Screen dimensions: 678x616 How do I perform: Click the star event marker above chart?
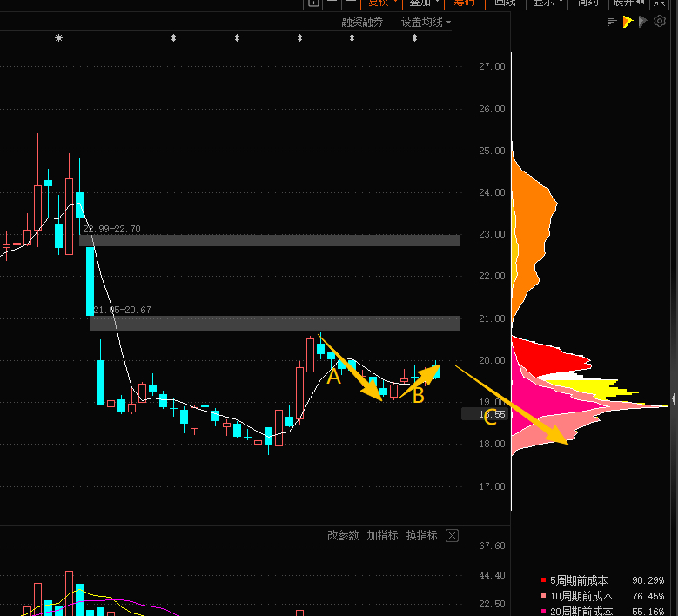tap(59, 38)
